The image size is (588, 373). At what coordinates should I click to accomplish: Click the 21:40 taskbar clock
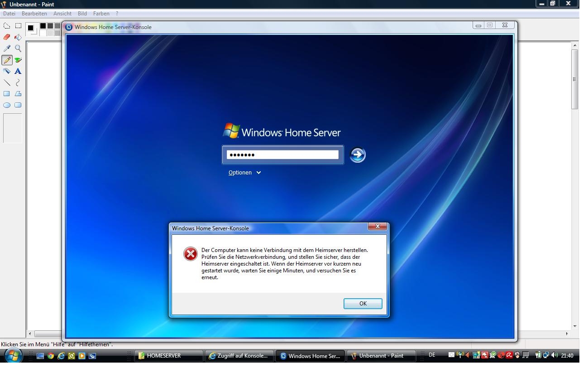tap(567, 356)
